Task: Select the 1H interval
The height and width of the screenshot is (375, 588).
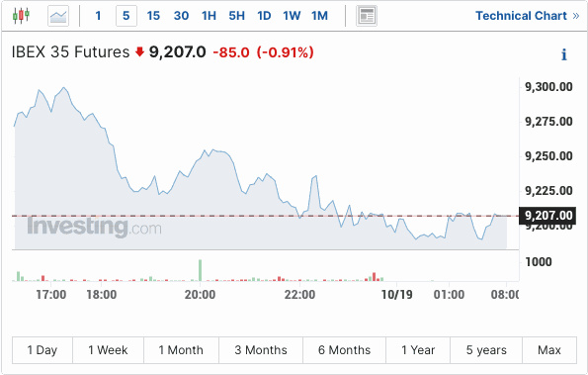Action: pyautogui.click(x=209, y=16)
